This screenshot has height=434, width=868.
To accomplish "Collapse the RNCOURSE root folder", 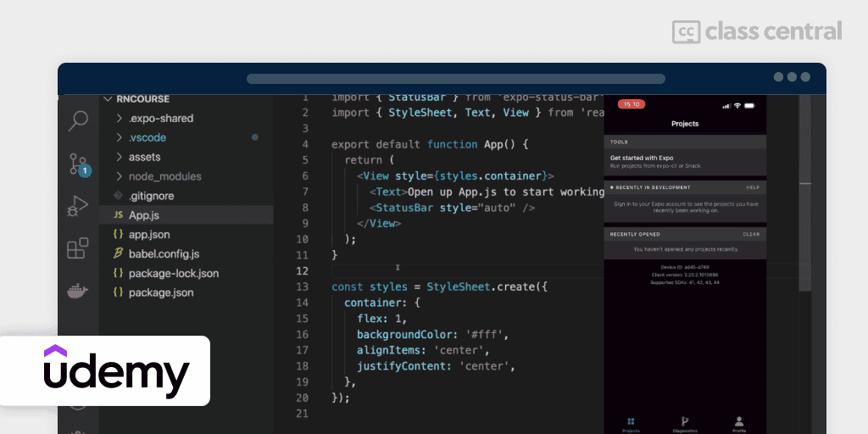I will (x=135, y=99).
